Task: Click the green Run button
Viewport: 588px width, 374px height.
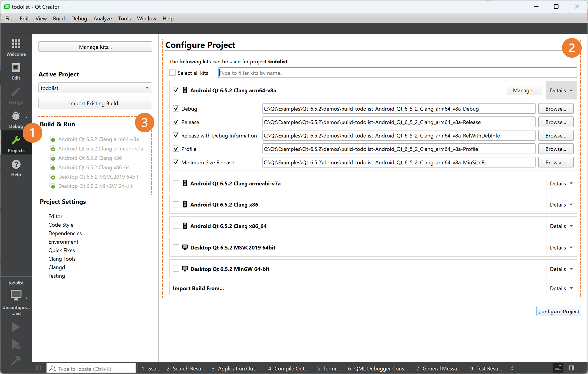Action: tap(16, 327)
